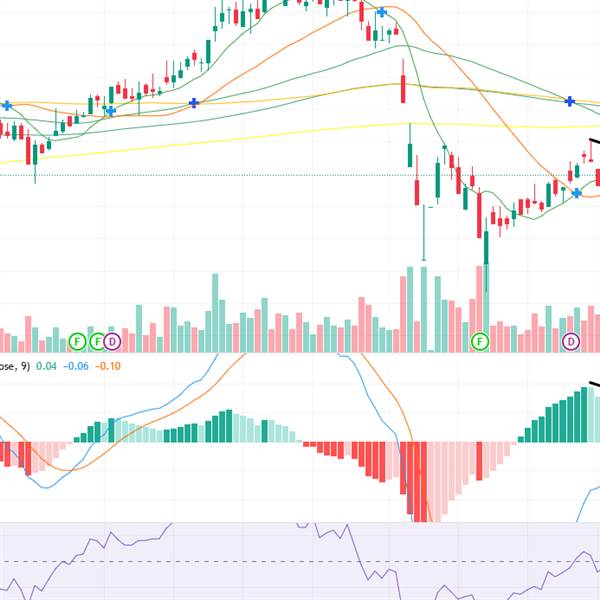The image size is (600, 600).
Task: Open the F marker immediately left of the purple D
Action: [x=98, y=342]
